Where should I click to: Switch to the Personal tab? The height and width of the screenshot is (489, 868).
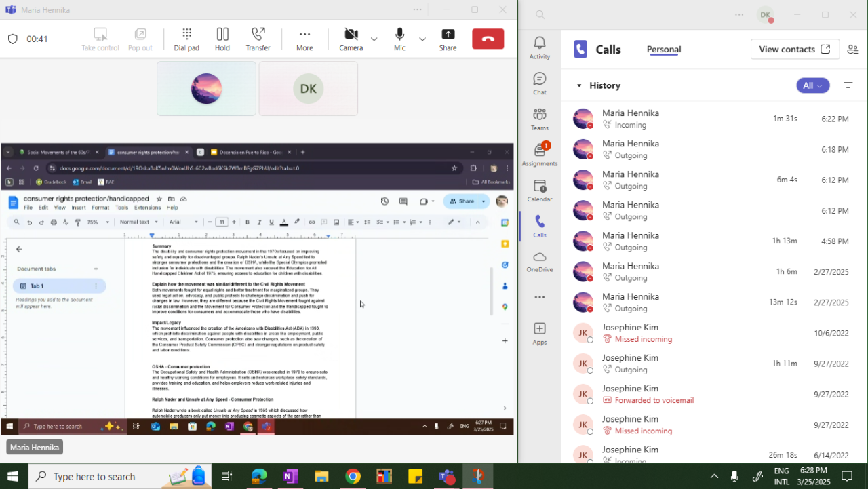coord(664,49)
